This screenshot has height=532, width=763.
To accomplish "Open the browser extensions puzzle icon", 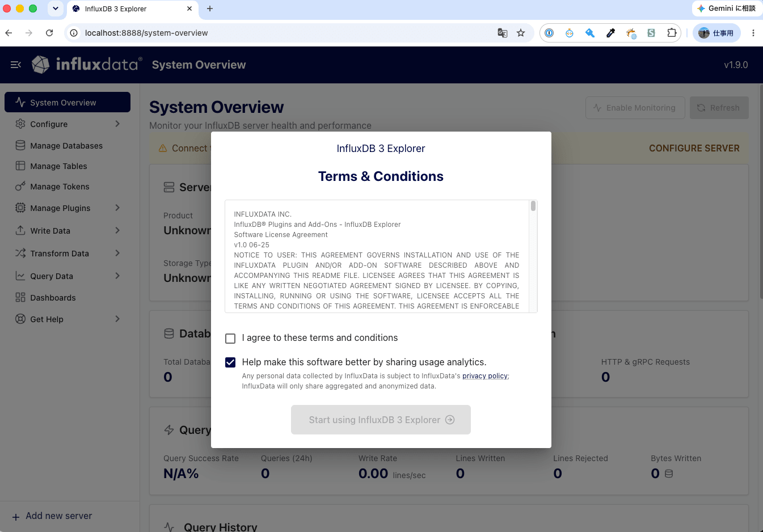I will (672, 33).
